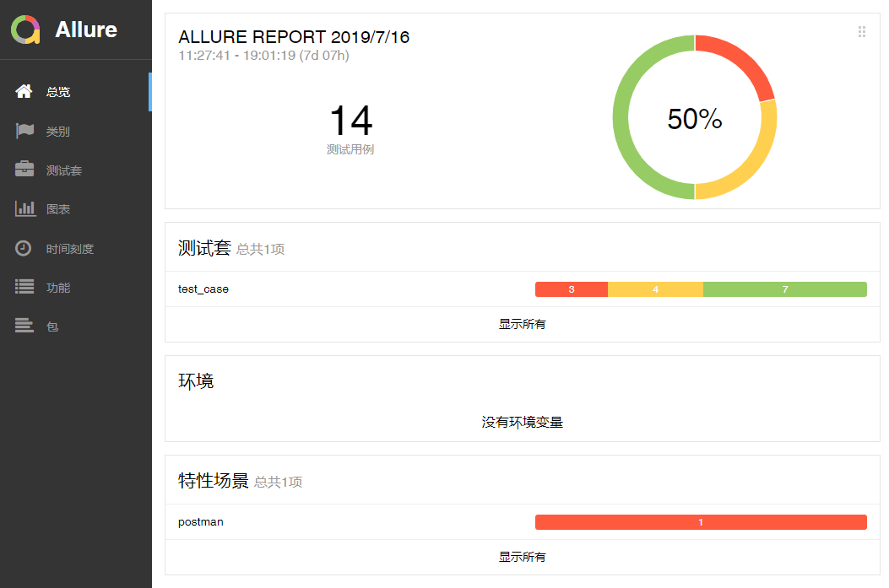Click the briefcase icon for 测试套
Image resolution: width=889 pixels, height=588 pixels.
24,169
